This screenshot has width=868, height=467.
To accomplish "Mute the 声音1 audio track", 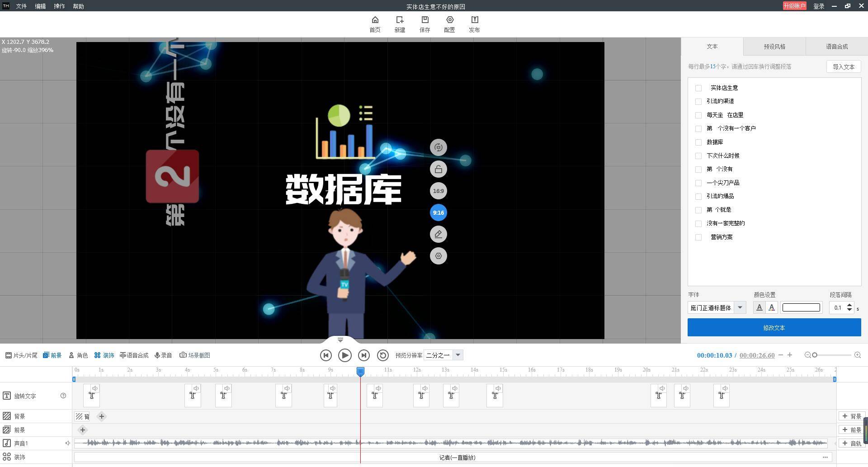I will (67, 443).
